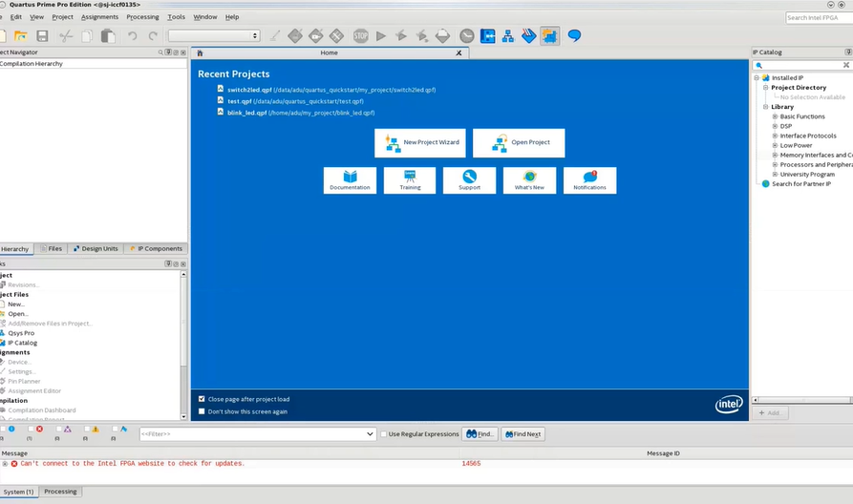Viewport: 853px width, 504px height.
Task: Click the New Project Wizard button
Action: point(420,143)
